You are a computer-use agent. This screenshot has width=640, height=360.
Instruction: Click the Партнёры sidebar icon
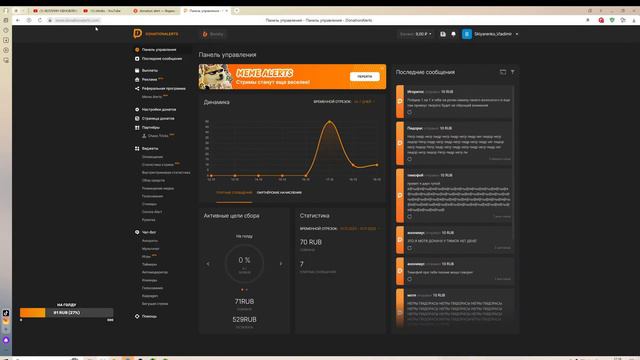coord(137,127)
